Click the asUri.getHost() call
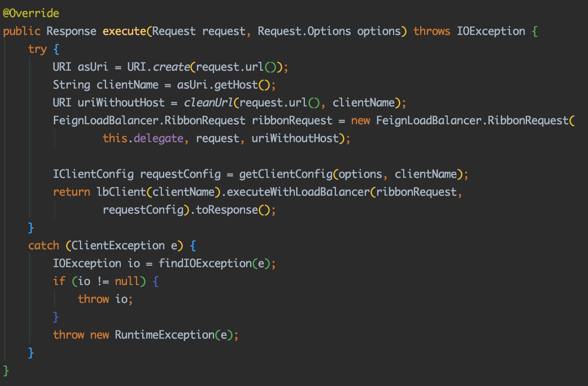 coord(223,85)
